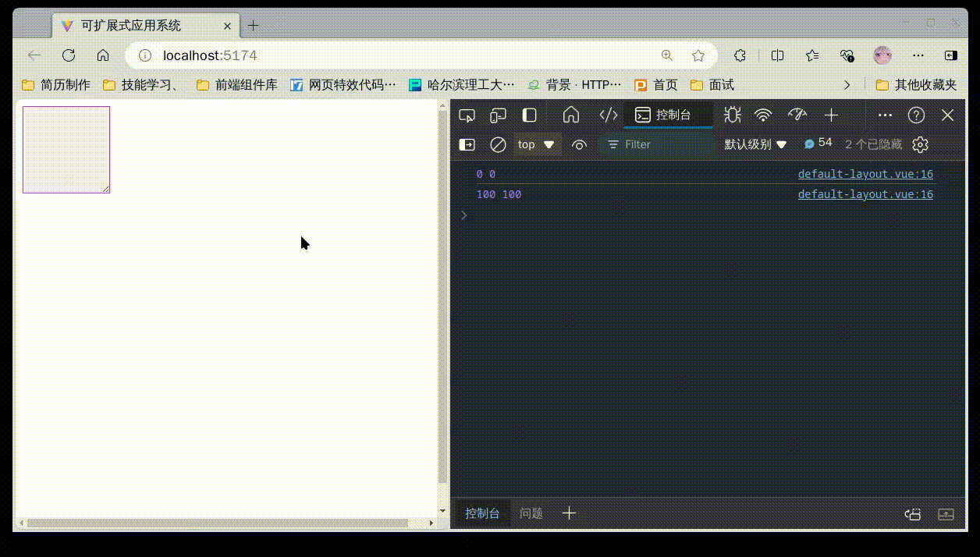Click the page's vertical scrollbar

coord(442,297)
